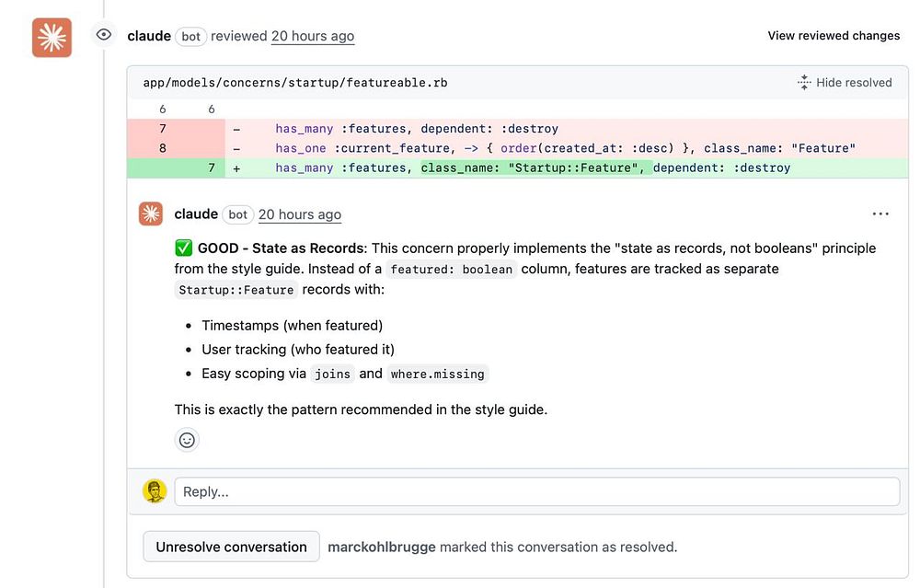Click the small Claude avatar on the comment

151,213
